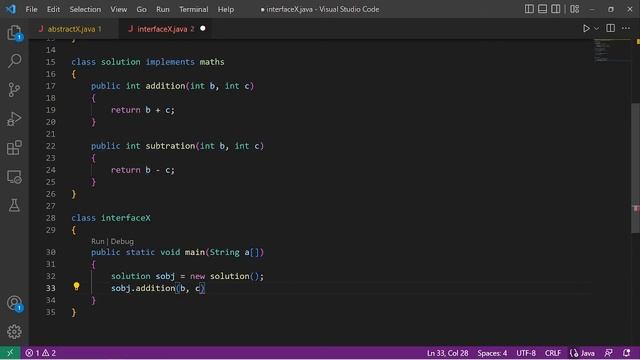Open the Terminal menu

pos(193,9)
